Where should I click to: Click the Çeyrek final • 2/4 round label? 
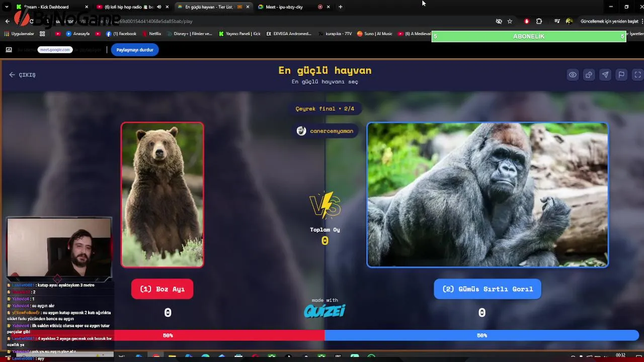(x=325, y=109)
